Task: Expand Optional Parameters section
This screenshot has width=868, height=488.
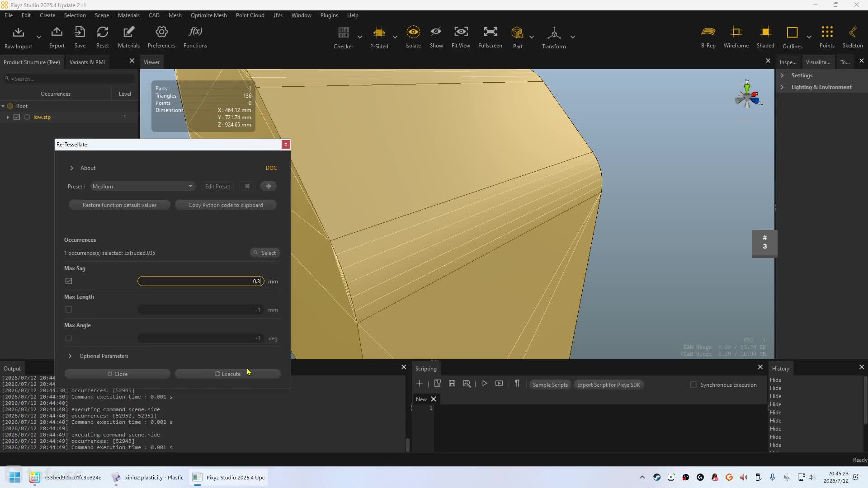Action: point(70,356)
